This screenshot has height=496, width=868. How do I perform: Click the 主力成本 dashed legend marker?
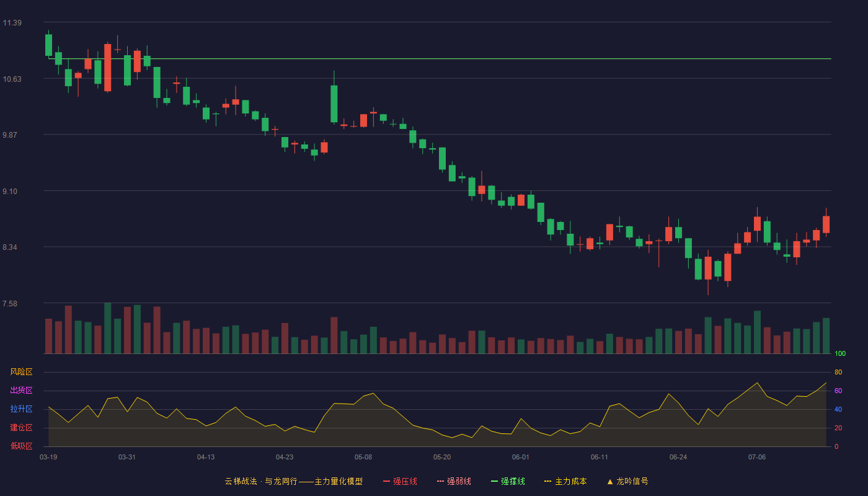547,481
